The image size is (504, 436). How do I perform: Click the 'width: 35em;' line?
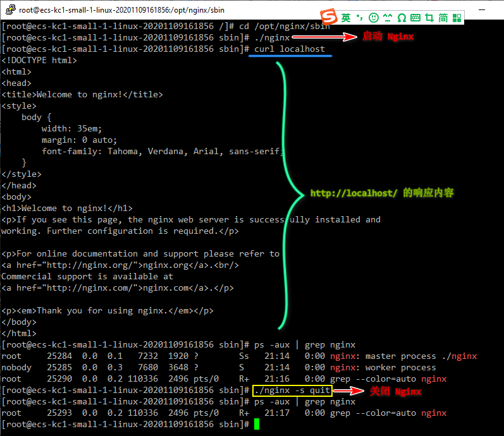pyautogui.click(x=71, y=128)
